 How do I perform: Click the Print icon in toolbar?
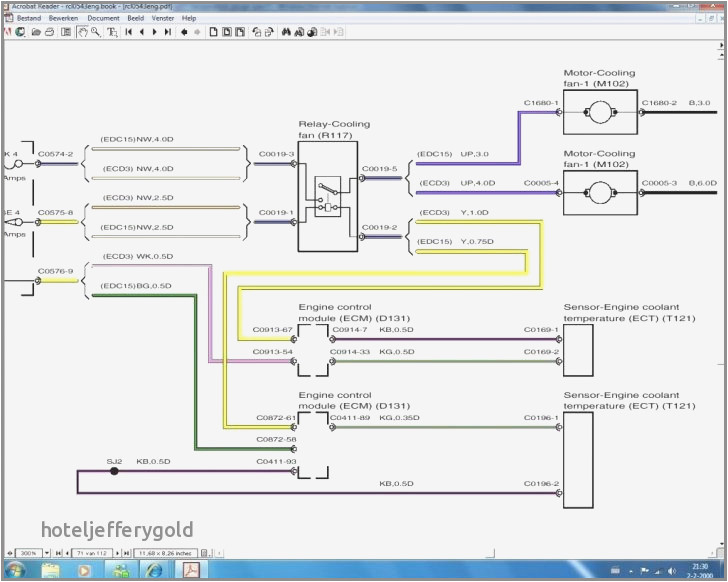tap(49, 31)
